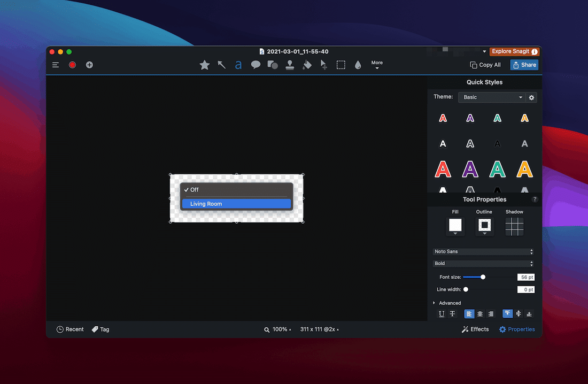
Task: Open the Theme dropdown showing Basic
Action: tap(492, 97)
